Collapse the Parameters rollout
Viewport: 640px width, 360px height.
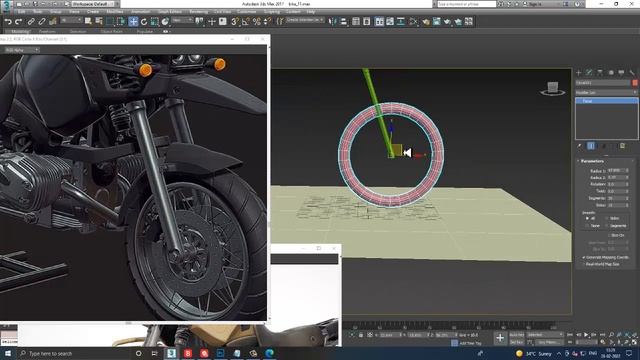pos(592,161)
